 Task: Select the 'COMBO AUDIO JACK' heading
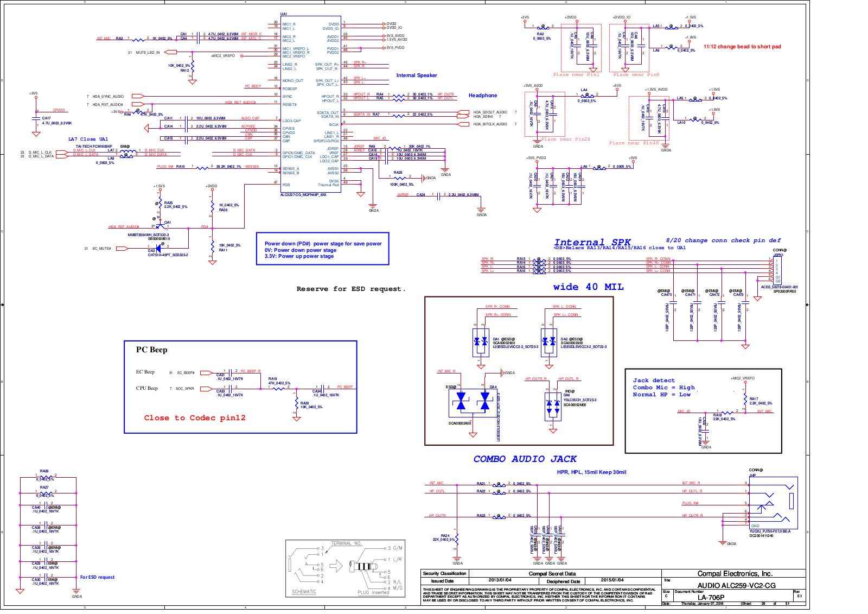coord(525,459)
